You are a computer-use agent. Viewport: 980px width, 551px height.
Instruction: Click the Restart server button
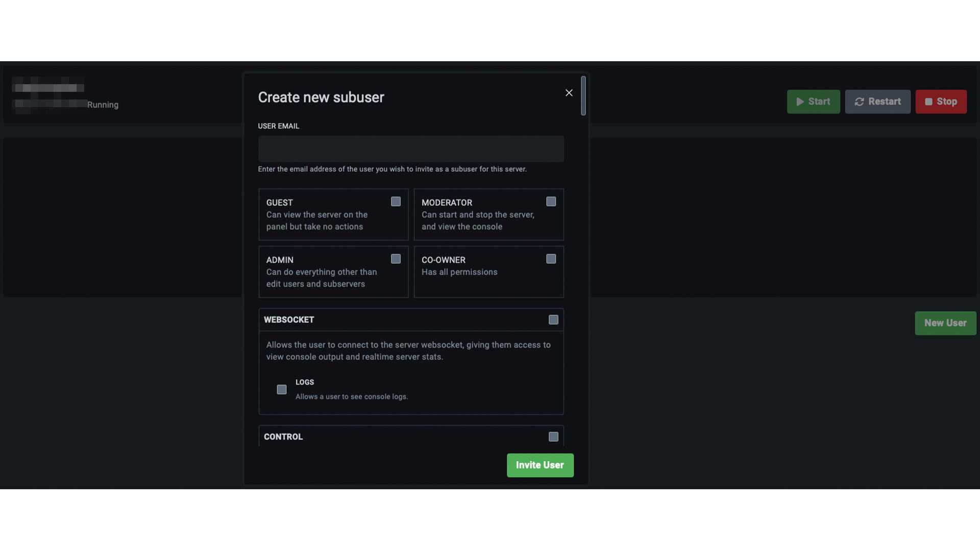(x=878, y=102)
